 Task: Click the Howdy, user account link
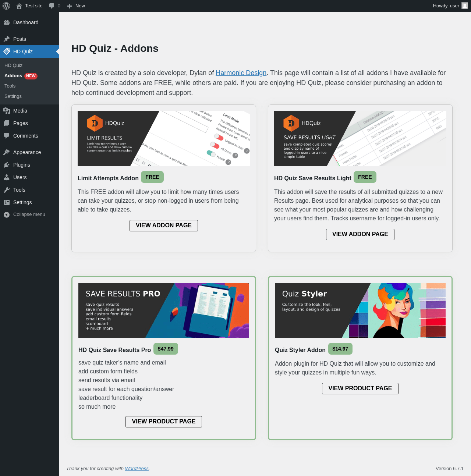point(450,6)
